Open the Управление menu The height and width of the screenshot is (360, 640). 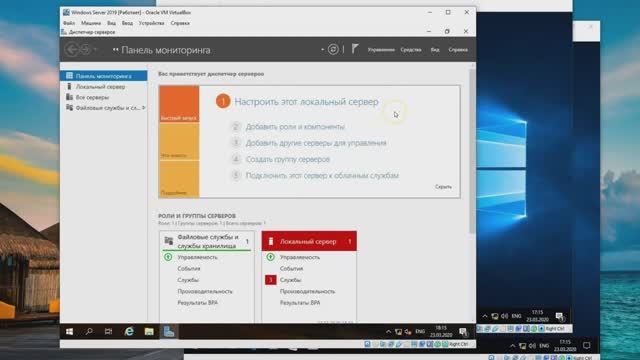click(381, 50)
